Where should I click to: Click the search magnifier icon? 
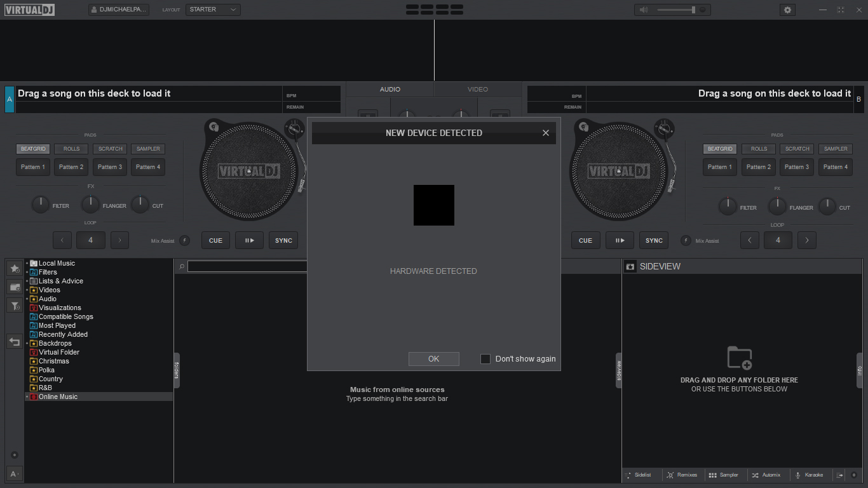(x=182, y=266)
